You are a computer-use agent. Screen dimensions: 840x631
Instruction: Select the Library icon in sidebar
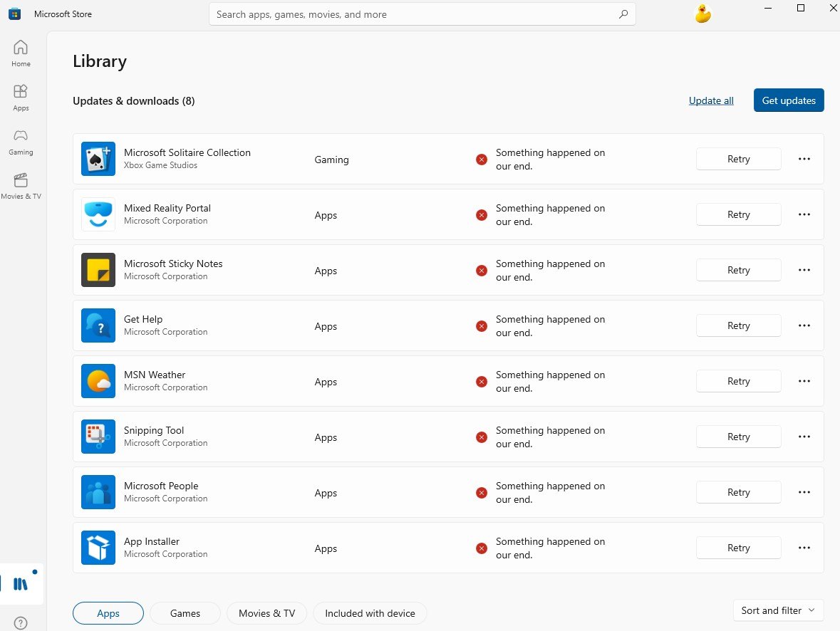21,584
